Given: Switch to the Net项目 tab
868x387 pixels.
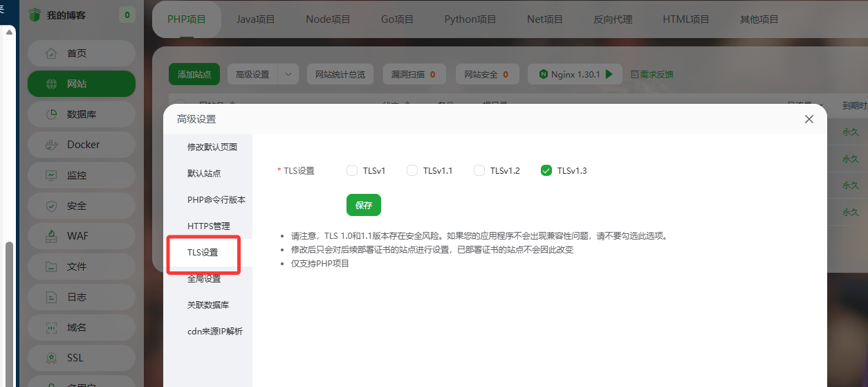Looking at the screenshot, I should point(545,19).
